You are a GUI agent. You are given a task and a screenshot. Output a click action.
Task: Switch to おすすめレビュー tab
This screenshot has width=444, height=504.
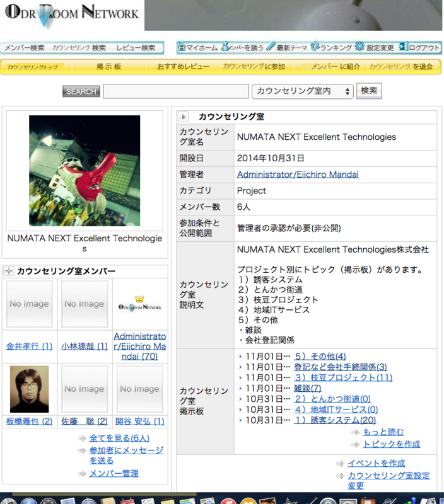click(183, 67)
